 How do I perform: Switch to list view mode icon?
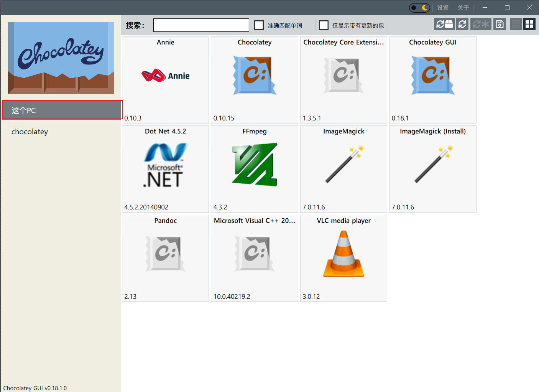[516, 24]
